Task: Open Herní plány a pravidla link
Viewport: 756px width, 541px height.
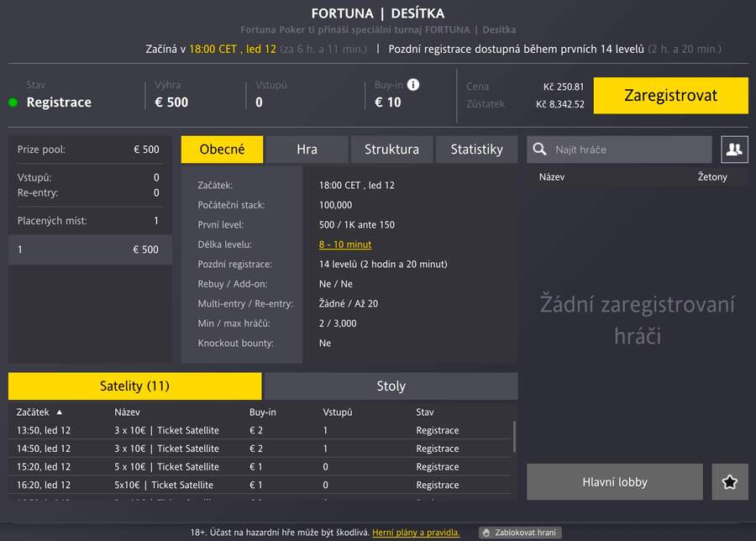Action: [x=416, y=533]
